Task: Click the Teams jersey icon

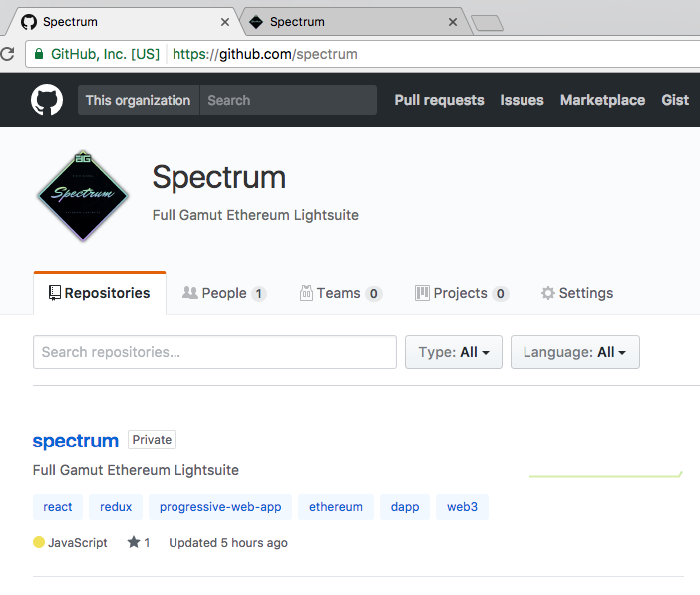Action: pos(306,293)
